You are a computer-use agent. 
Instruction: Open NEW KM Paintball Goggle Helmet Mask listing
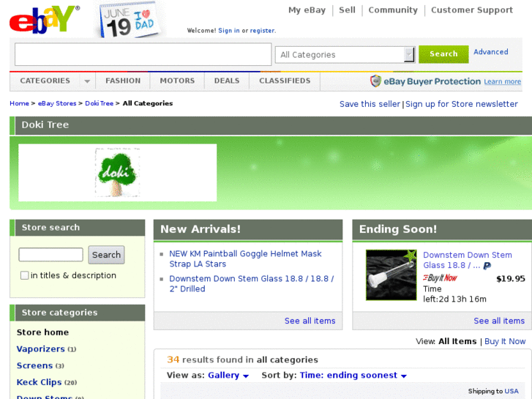click(245, 258)
